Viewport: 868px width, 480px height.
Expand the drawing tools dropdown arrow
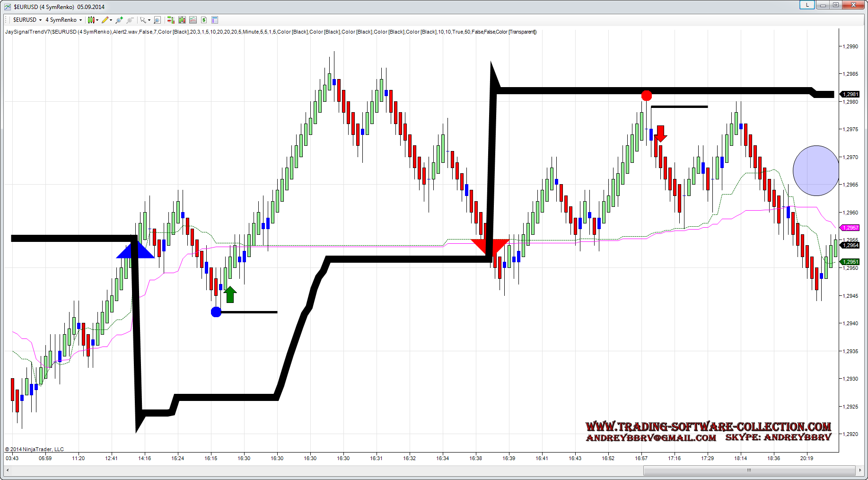pyautogui.click(x=111, y=20)
